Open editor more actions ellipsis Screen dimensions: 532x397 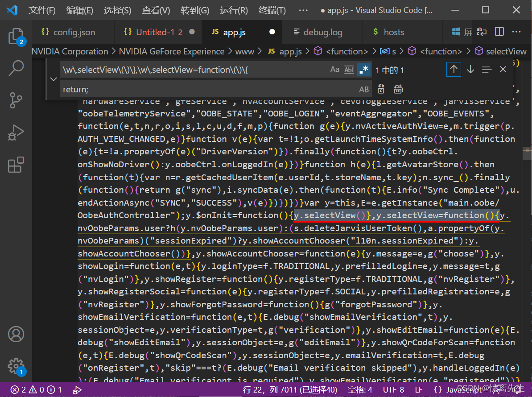pos(516,32)
